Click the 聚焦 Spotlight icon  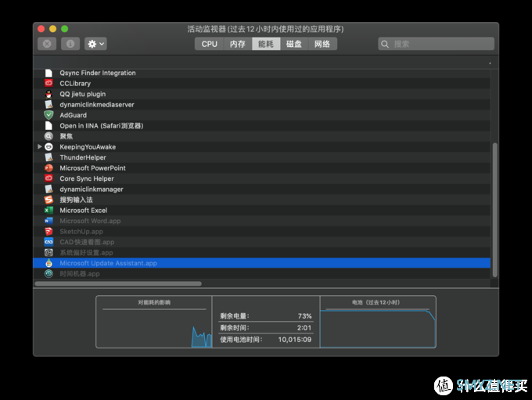coord(49,136)
